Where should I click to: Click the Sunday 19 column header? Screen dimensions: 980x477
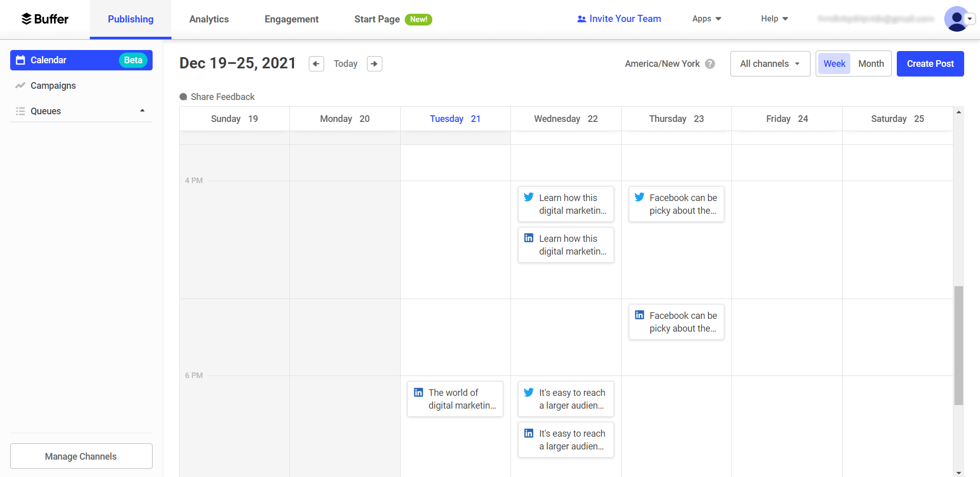(234, 119)
